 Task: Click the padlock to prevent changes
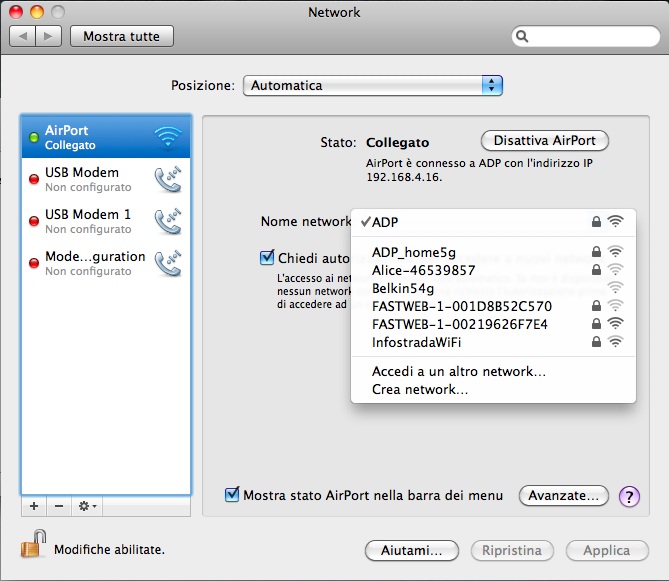pyautogui.click(x=34, y=543)
